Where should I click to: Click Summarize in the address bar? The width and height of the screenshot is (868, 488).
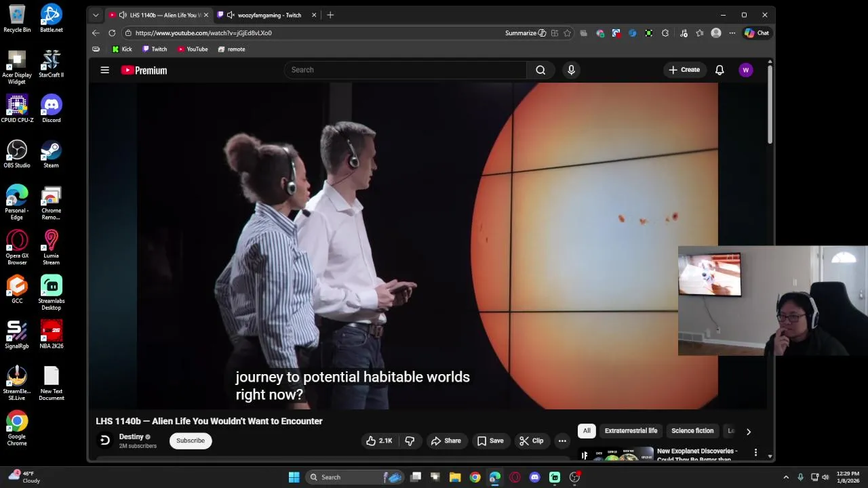pyautogui.click(x=526, y=33)
